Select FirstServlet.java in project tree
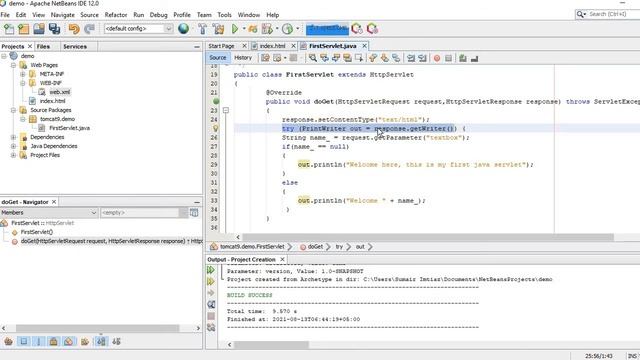 coord(69,128)
